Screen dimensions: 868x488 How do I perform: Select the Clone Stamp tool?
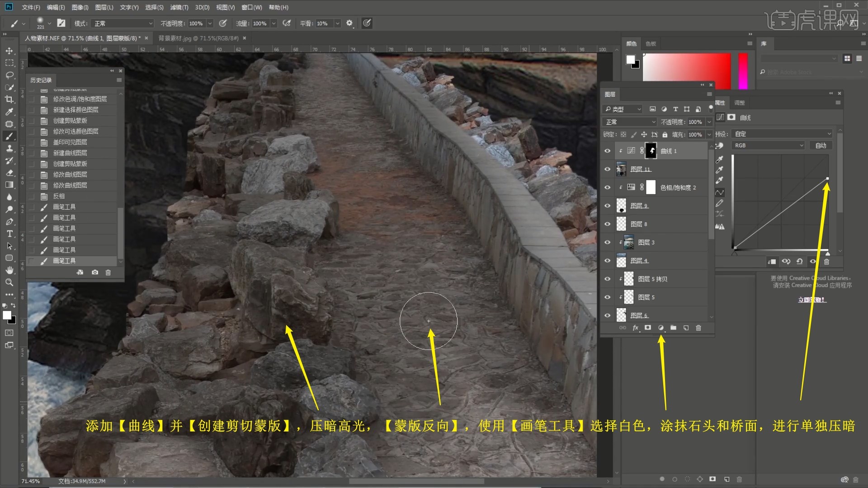click(x=9, y=148)
